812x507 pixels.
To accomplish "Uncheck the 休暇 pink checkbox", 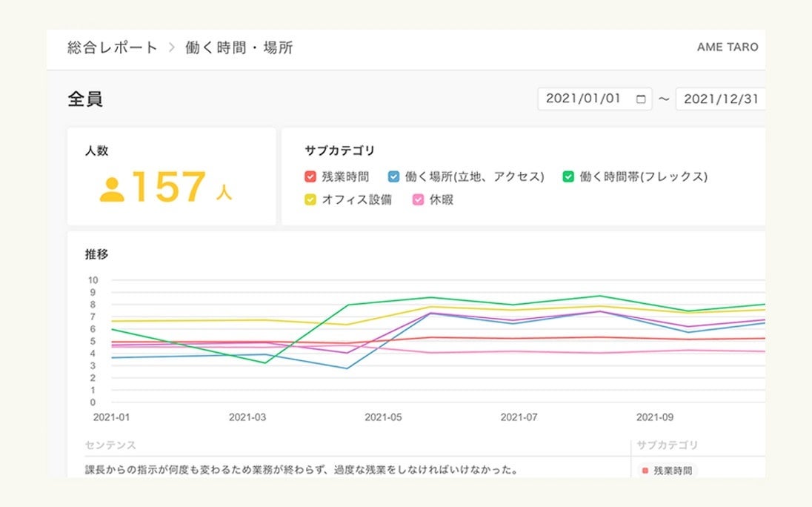I will pyautogui.click(x=418, y=199).
